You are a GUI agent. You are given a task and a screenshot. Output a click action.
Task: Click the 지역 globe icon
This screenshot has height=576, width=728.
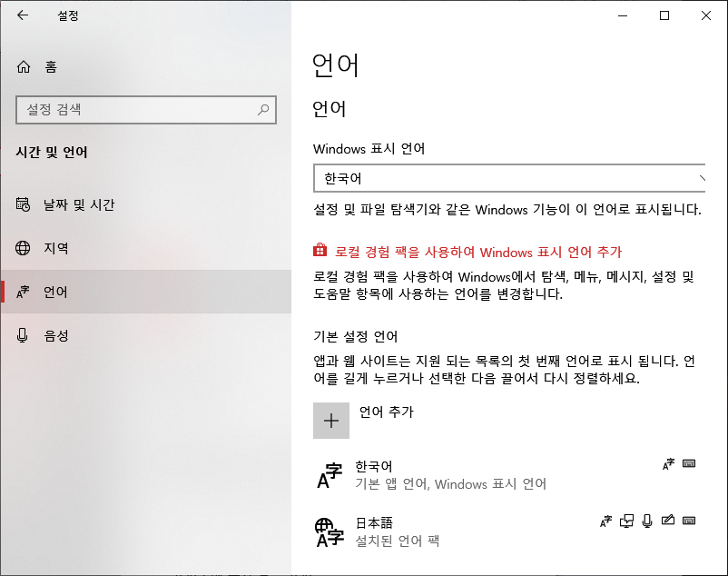pyautogui.click(x=23, y=248)
